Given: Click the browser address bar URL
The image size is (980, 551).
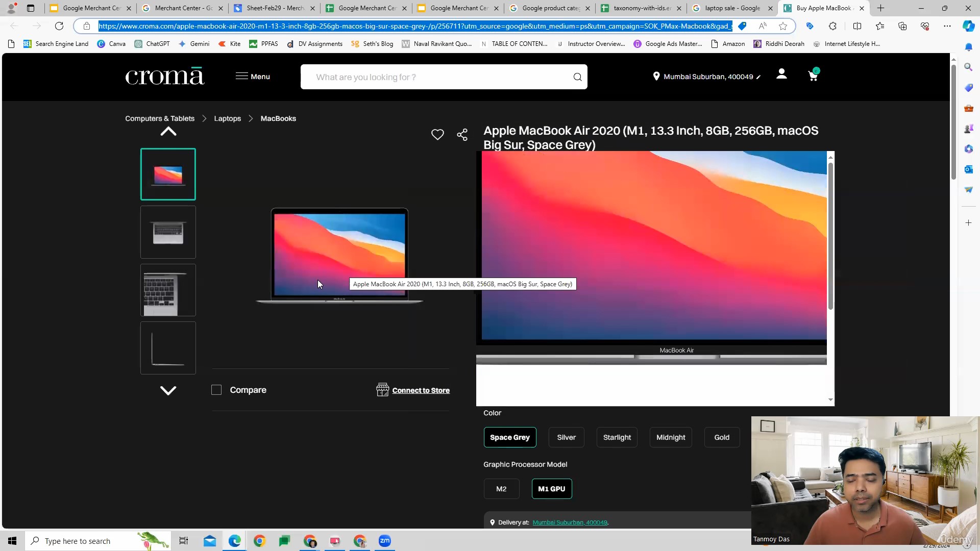Looking at the screenshot, I should (x=415, y=26).
